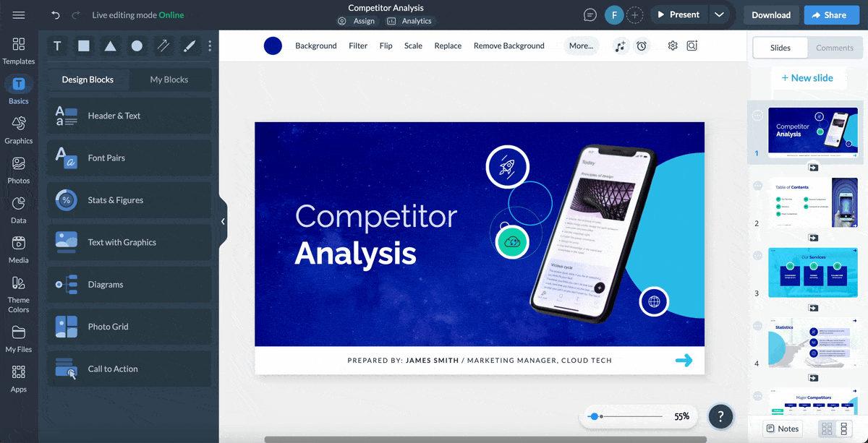Open the More... options menu
The image size is (868, 443).
click(581, 46)
